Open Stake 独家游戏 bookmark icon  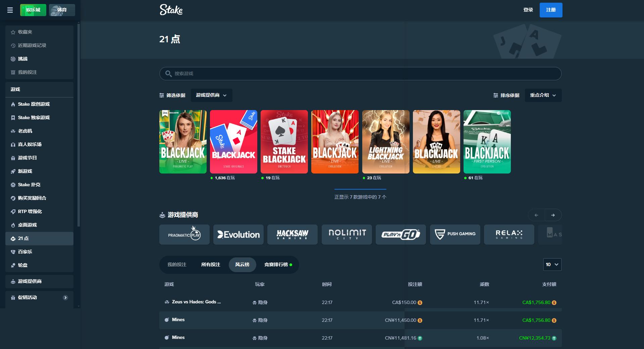tap(13, 118)
